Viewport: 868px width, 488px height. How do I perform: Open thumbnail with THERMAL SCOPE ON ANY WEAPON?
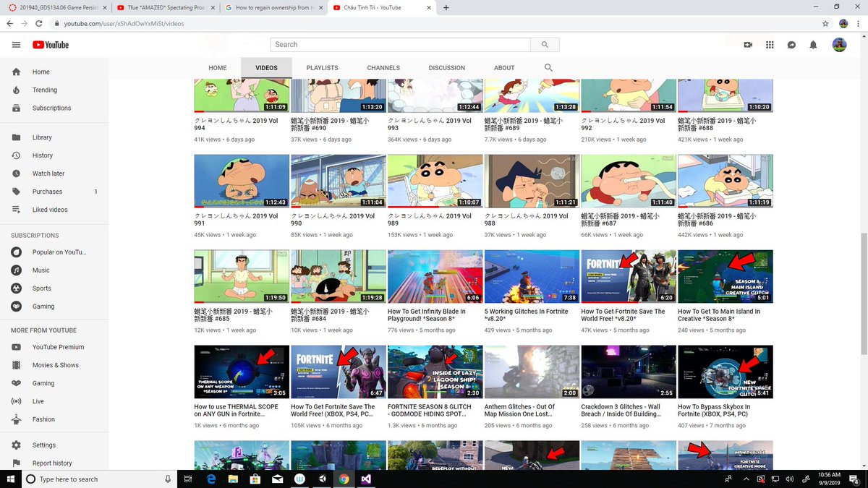(x=242, y=372)
